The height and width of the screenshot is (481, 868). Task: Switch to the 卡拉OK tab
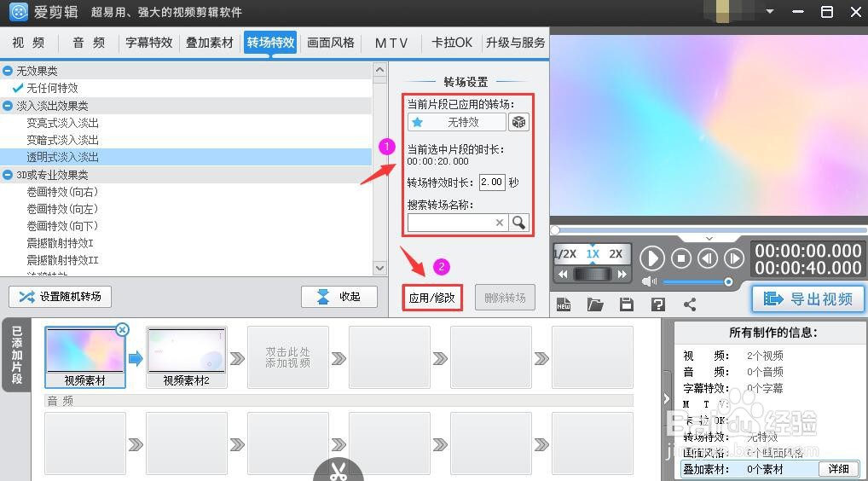(x=452, y=43)
